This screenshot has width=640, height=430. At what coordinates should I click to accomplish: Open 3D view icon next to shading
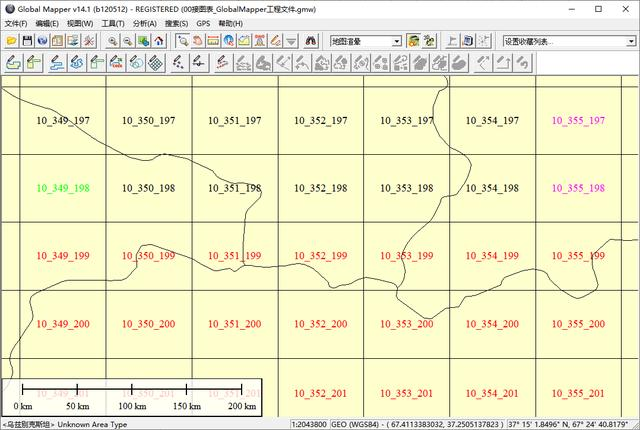429,41
